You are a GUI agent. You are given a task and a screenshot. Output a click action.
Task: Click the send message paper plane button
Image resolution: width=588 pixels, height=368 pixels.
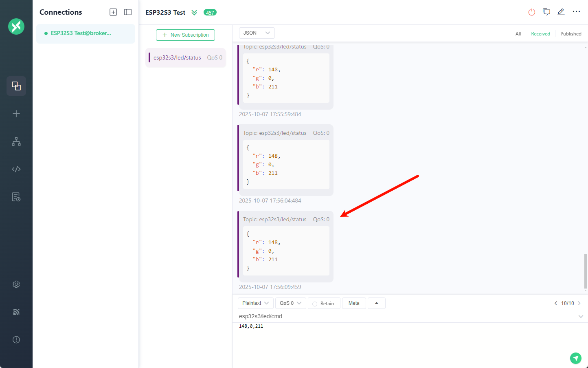coord(575,358)
